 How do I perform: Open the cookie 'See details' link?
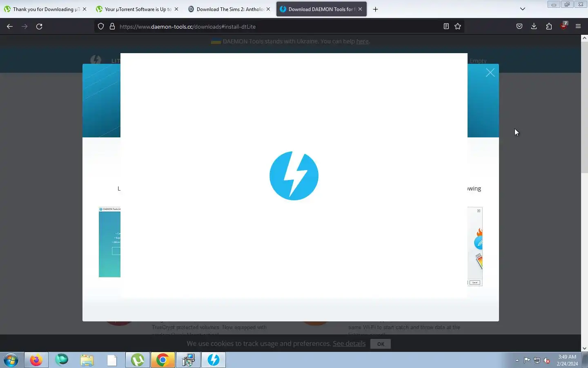pyautogui.click(x=349, y=343)
